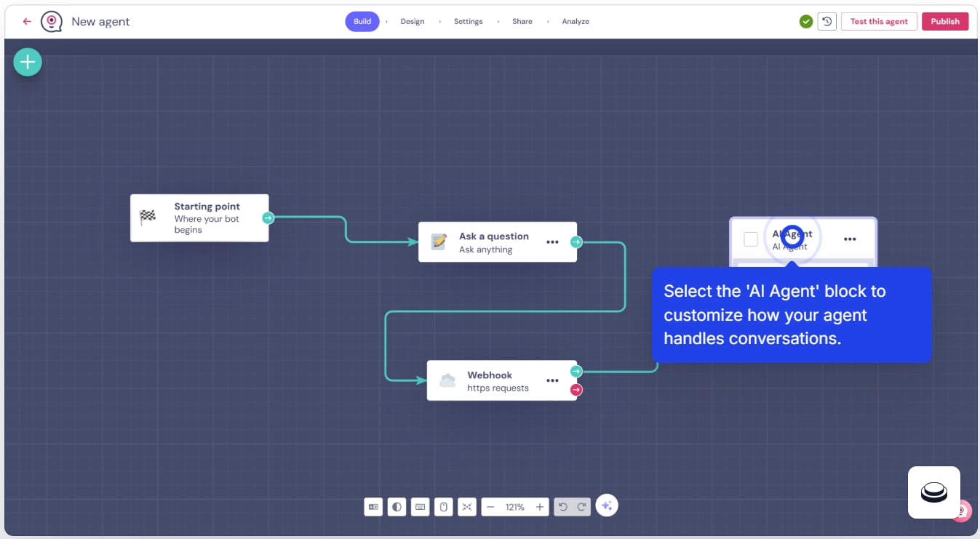Viewport: 980px width, 539px height.
Task: Open the version history clock icon
Action: click(x=826, y=22)
